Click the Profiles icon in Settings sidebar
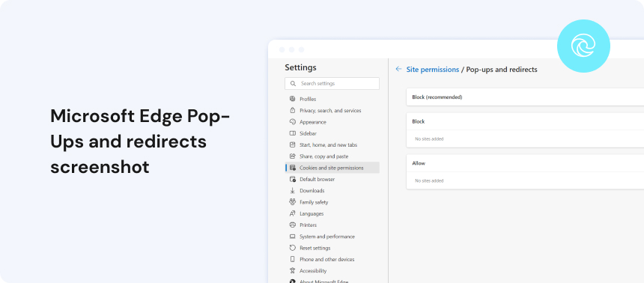This screenshot has height=283, width=644. (293, 99)
